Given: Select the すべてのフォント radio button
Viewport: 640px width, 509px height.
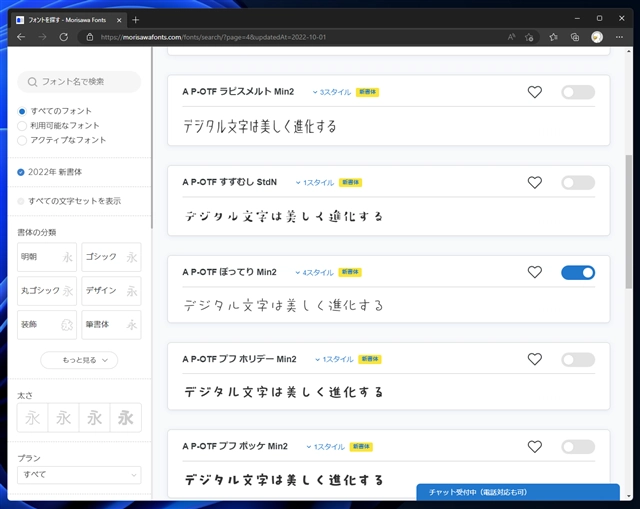Looking at the screenshot, I should pos(22,111).
